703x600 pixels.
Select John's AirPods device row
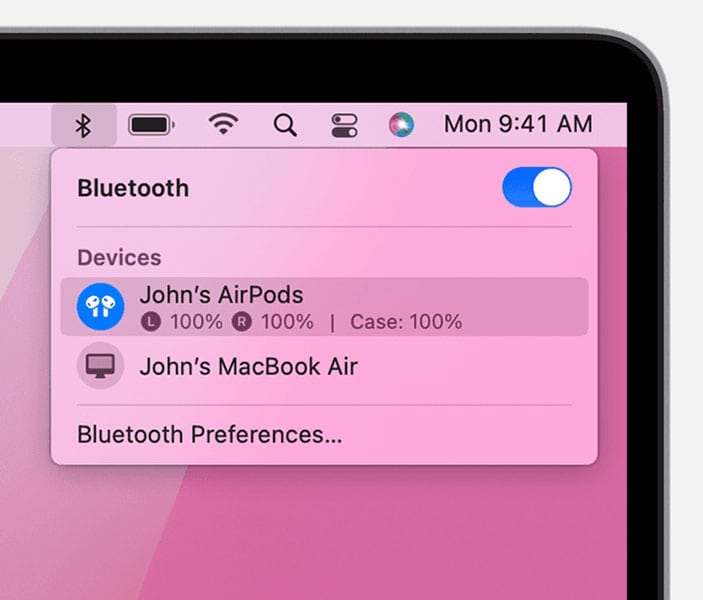(324, 307)
